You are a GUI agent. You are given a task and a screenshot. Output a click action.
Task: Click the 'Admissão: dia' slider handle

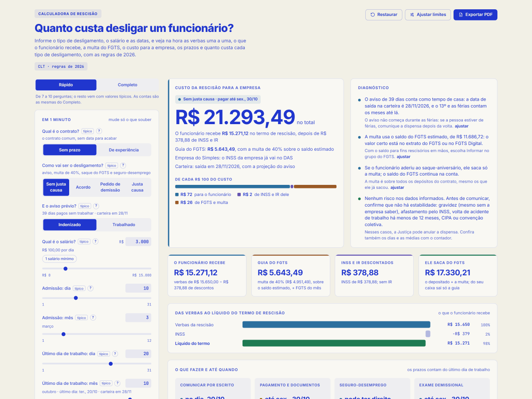pos(76,298)
